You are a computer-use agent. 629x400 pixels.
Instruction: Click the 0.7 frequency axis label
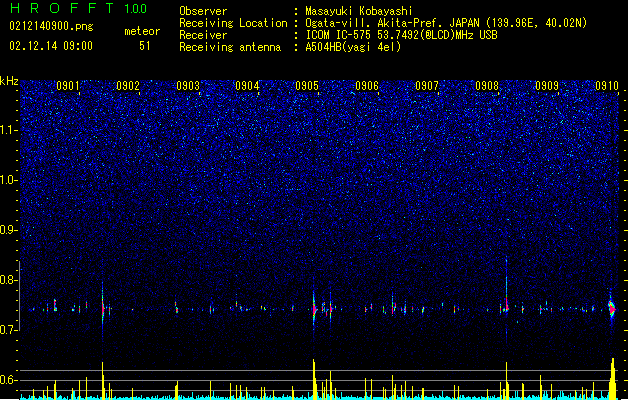pyautogui.click(x=9, y=330)
